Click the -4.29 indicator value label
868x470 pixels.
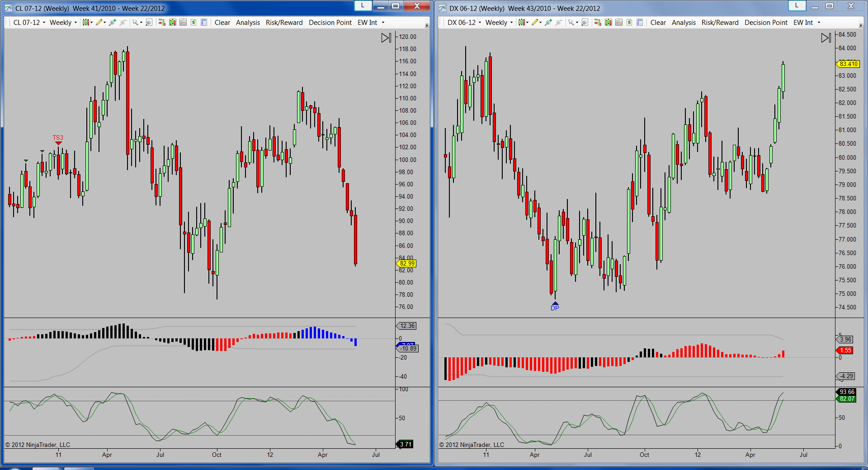pyautogui.click(x=845, y=376)
